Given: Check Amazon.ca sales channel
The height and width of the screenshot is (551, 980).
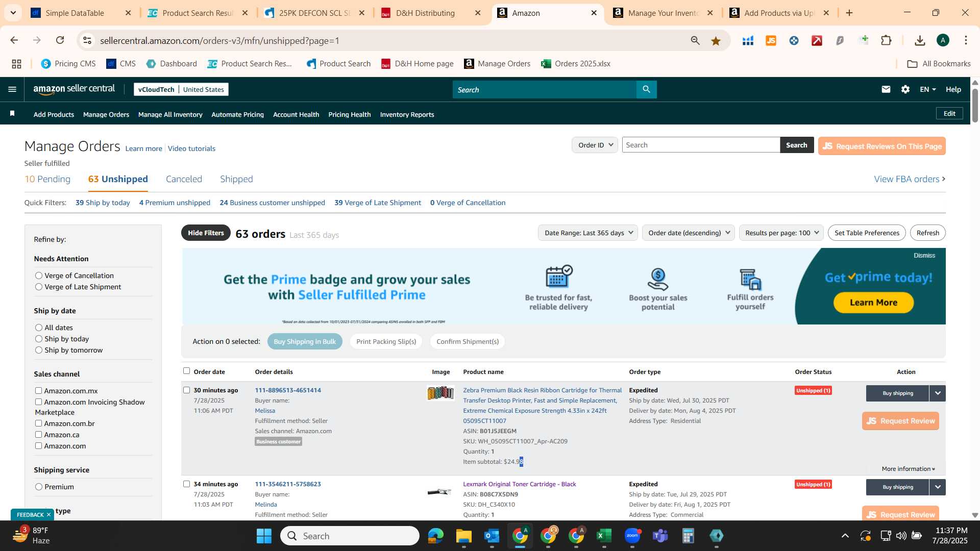Looking at the screenshot, I should (38, 434).
